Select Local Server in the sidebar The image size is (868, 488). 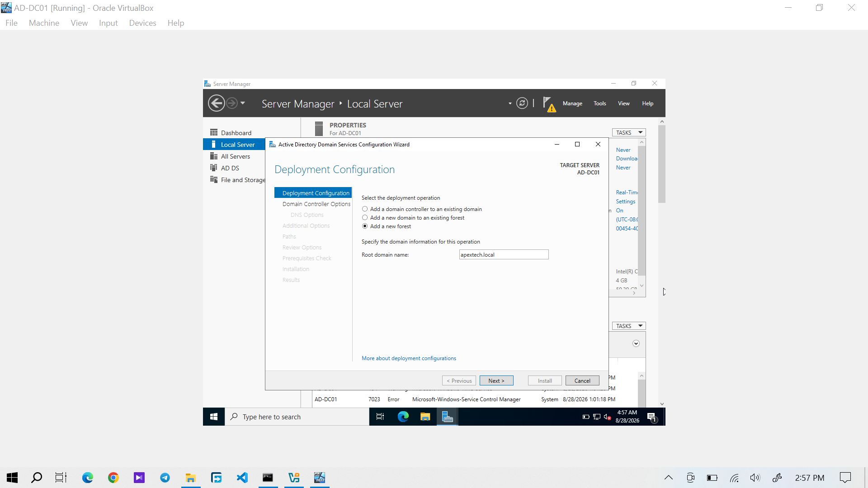click(234, 144)
